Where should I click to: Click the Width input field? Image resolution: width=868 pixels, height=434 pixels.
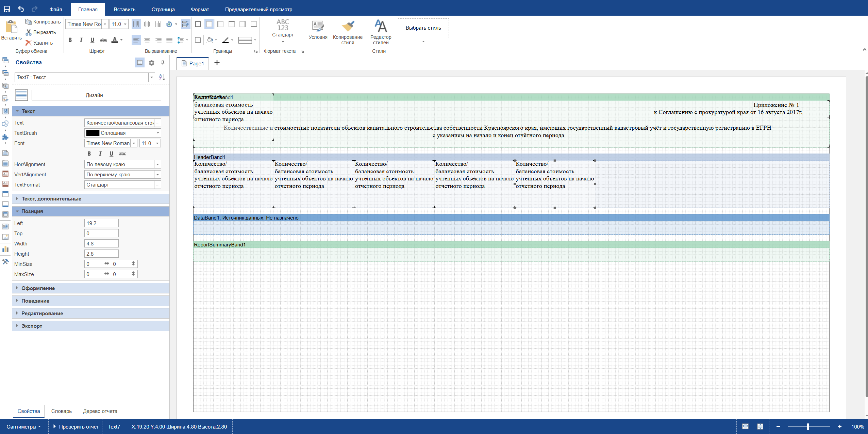tap(101, 244)
